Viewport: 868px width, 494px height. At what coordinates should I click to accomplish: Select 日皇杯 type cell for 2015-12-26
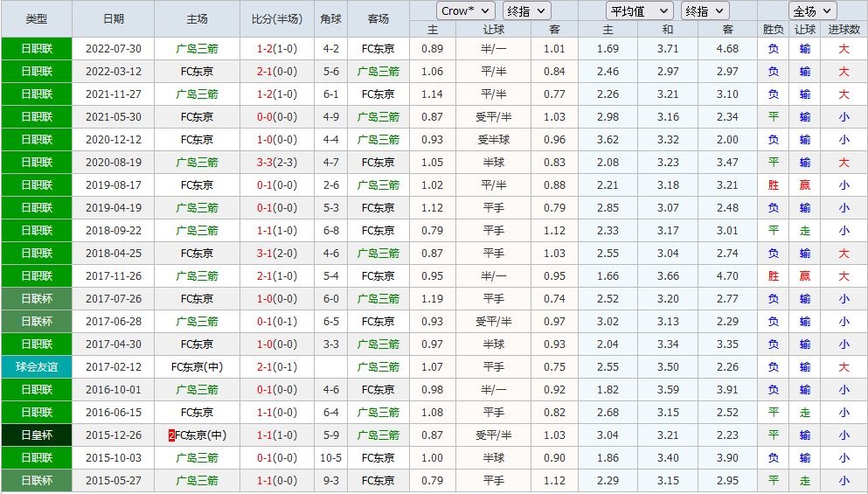coord(37,435)
